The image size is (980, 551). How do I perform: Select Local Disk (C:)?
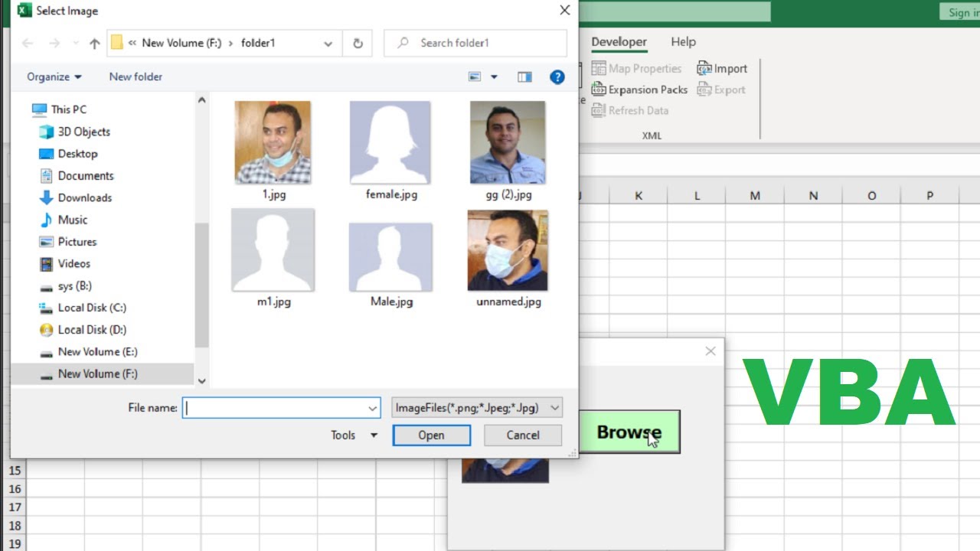83,308
